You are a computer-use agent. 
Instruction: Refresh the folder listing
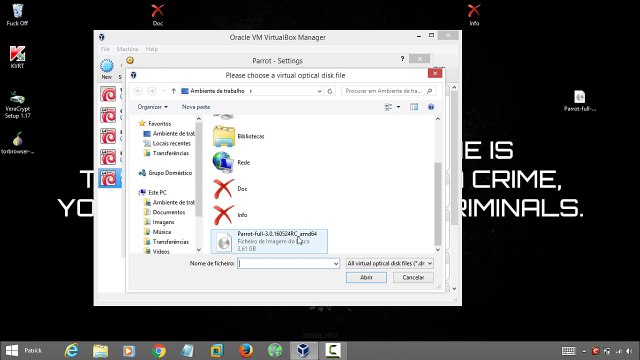tap(330, 91)
